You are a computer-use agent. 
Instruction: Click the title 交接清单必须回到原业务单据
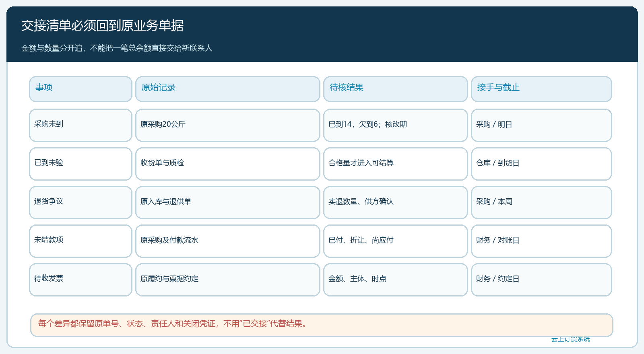(102, 26)
